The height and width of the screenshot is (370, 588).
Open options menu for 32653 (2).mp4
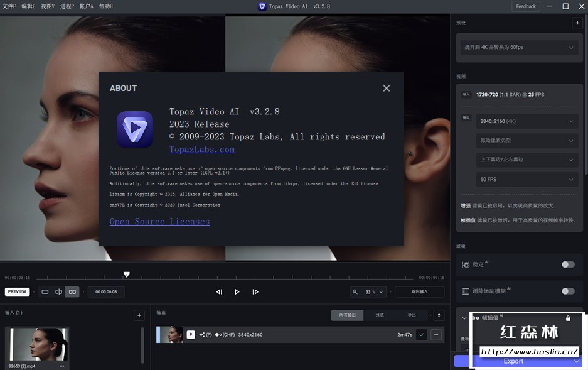coord(62,366)
